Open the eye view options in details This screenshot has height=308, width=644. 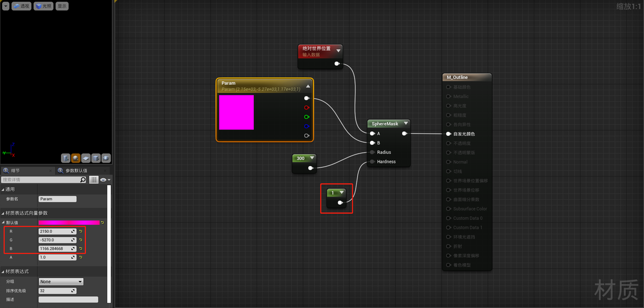point(105,180)
